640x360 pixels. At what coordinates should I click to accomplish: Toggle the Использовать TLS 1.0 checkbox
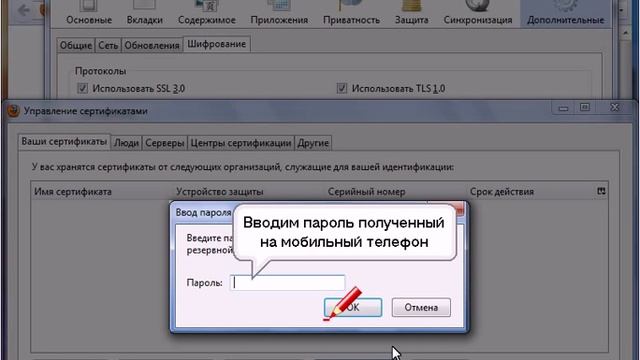(x=342, y=88)
